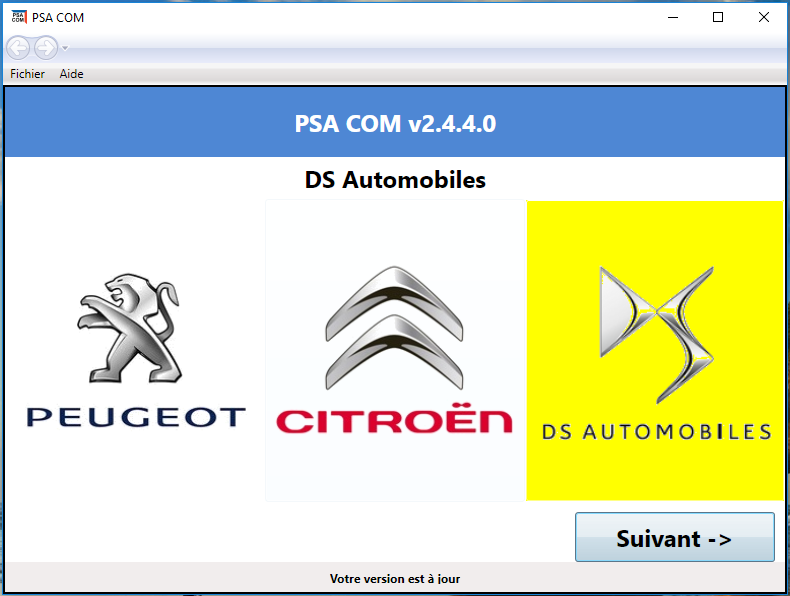
Task: Choose the DS Automobiles brand tile
Action: 655,351
